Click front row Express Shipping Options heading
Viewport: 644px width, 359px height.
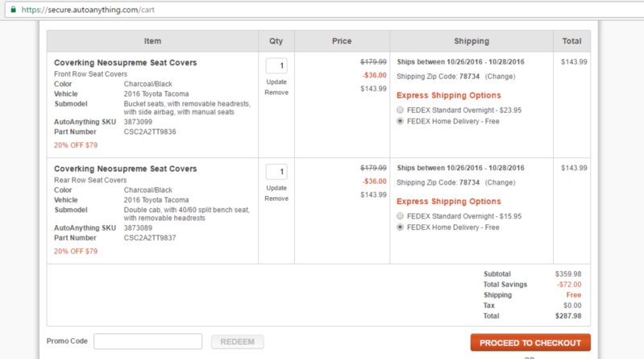(x=448, y=95)
